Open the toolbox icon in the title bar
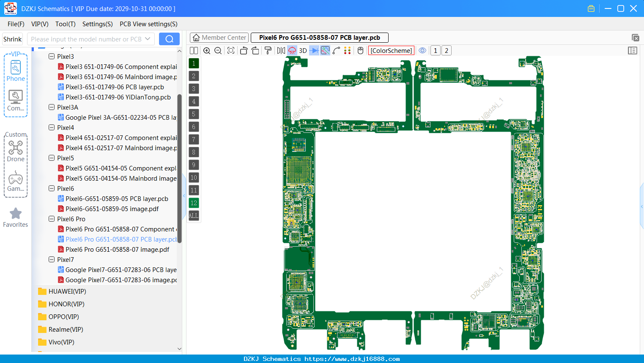The height and width of the screenshot is (363, 644). coord(591,8)
